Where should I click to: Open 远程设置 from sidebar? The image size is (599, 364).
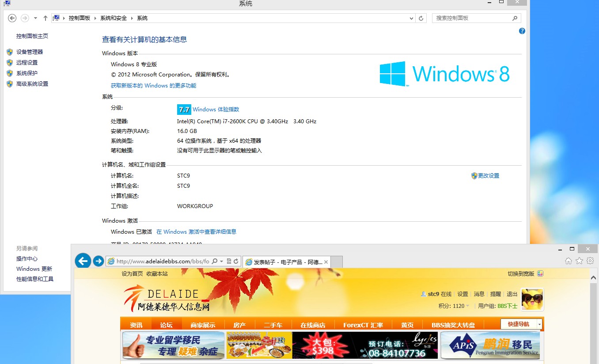pyautogui.click(x=27, y=63)
